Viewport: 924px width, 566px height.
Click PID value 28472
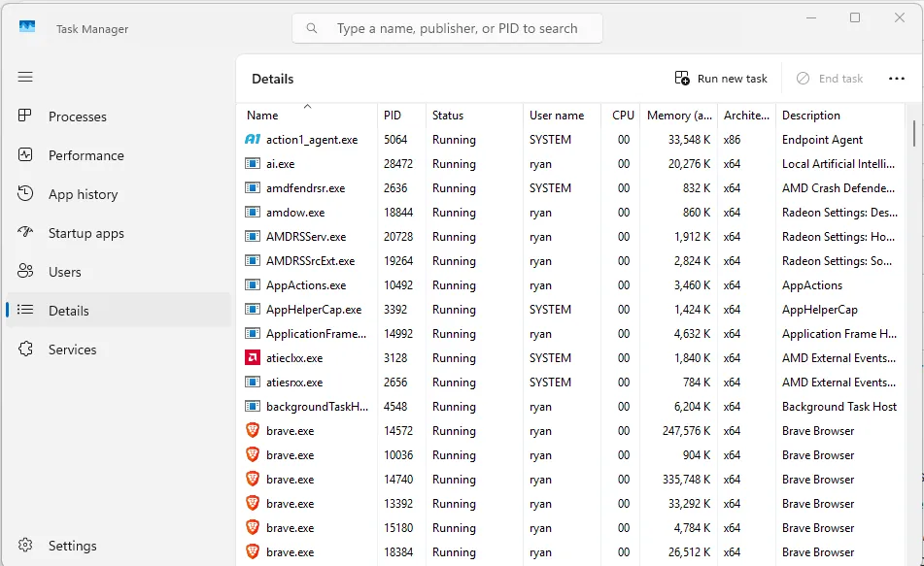(398, 164)
